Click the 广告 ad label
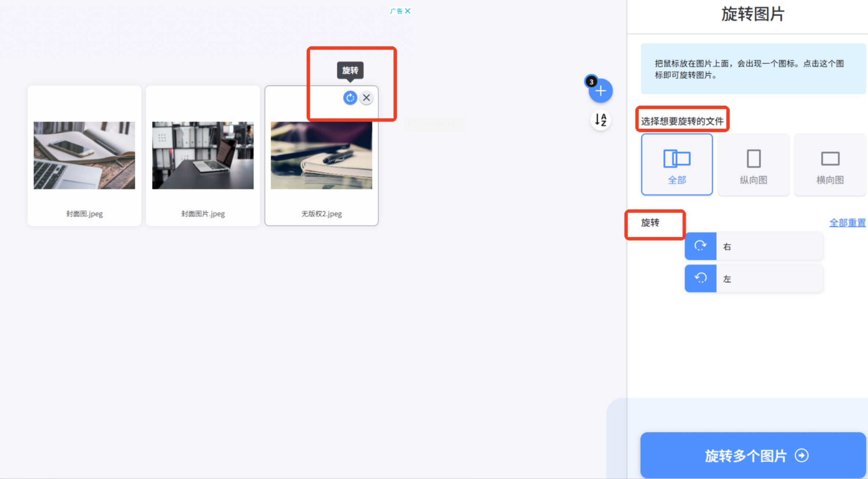 tap(396, 11)
